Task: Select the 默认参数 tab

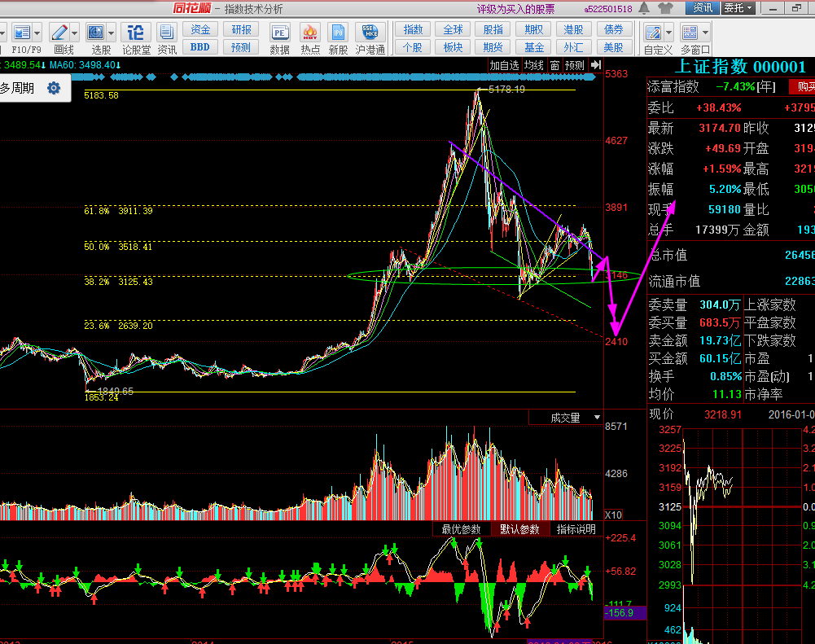Action: coord(519,529)
